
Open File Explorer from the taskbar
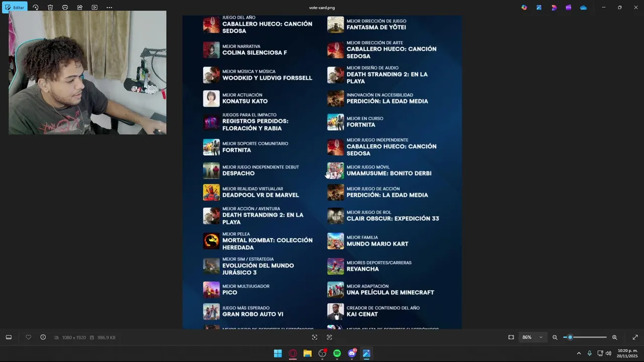pyautogui.click(x=307, y=353)
